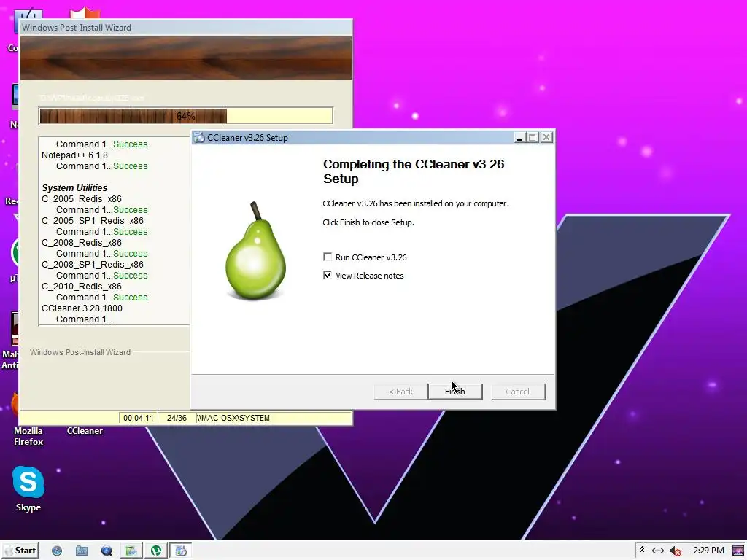Viewport: 747px width, 560px height.
Task: Select the C_2010_Redis_x86 log entry
Action: [x=82, y=286]
